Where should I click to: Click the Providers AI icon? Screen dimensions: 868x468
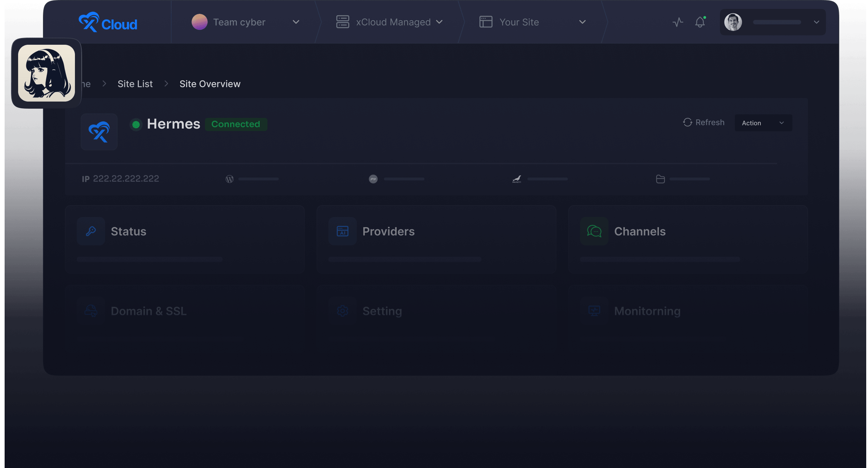coord(342,231)
